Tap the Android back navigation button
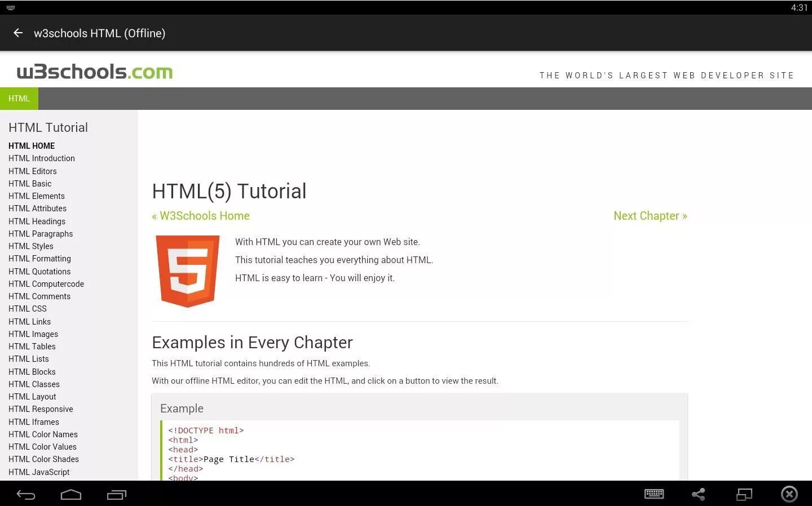This screenshot has width=812, height=506. 26,495
